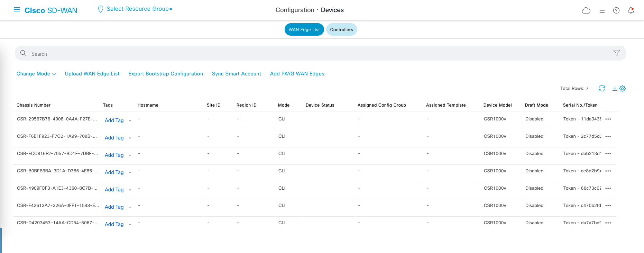Open the notifications bell
644x253 pixels.
tap(631, 10)
